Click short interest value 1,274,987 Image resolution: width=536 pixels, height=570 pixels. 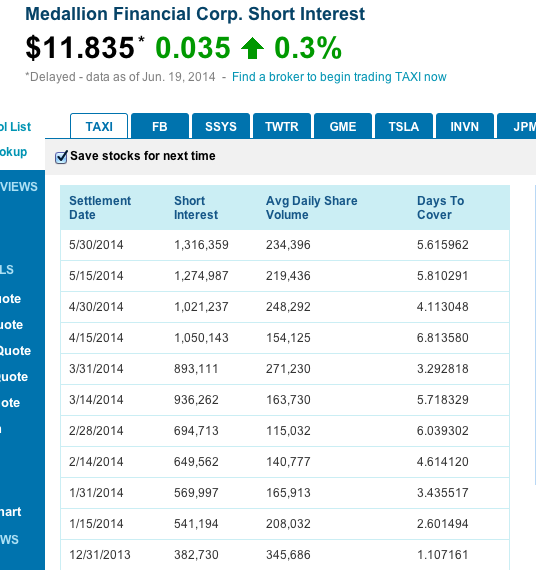[x=201, y=276]
